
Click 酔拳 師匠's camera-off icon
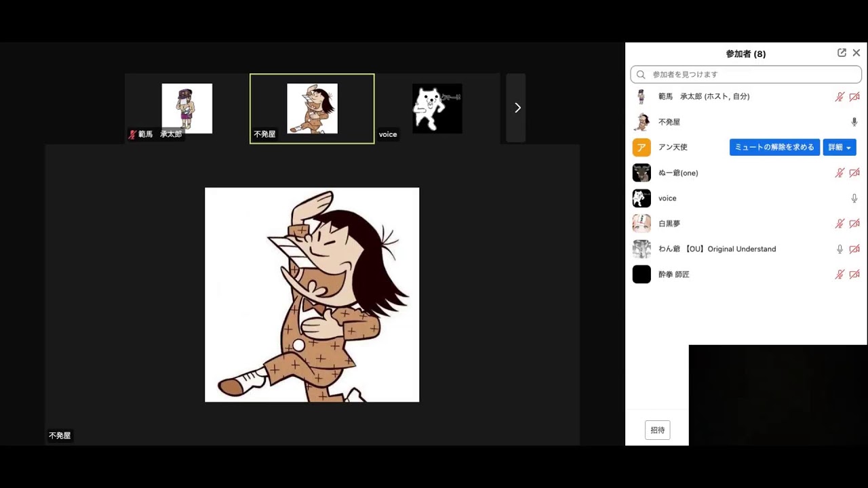point(854,274)
